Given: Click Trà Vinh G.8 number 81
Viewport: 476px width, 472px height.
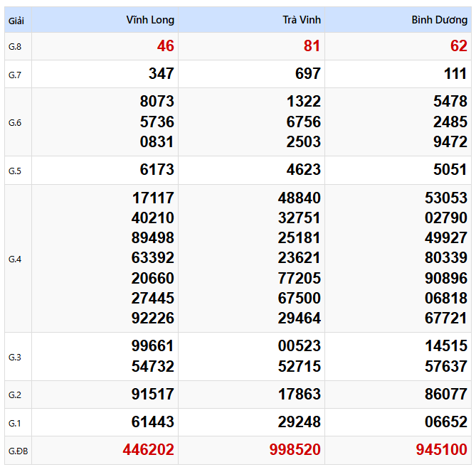Looking at the screenshot, I should 312,46.
